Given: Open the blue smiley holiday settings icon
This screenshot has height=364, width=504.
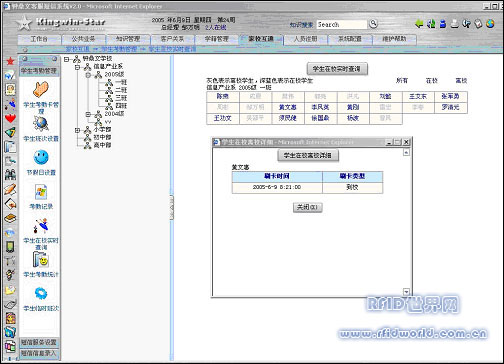Looking at the screenshot, I should (41, 157).
